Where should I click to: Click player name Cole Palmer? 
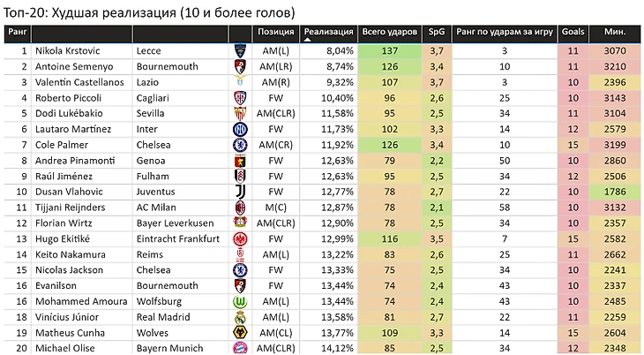62,145
